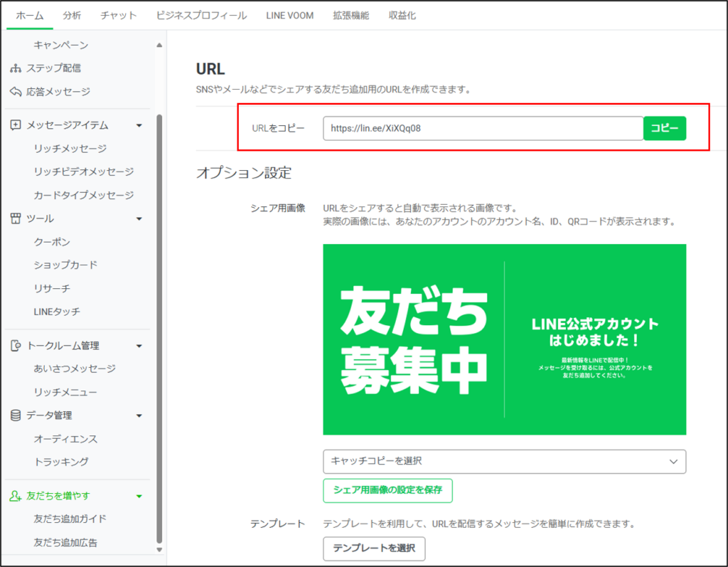This screenshot has width=728, height=567.
Task: Click the reply arrow icon beside 応答メッセージ
Action: click(16, 92)
